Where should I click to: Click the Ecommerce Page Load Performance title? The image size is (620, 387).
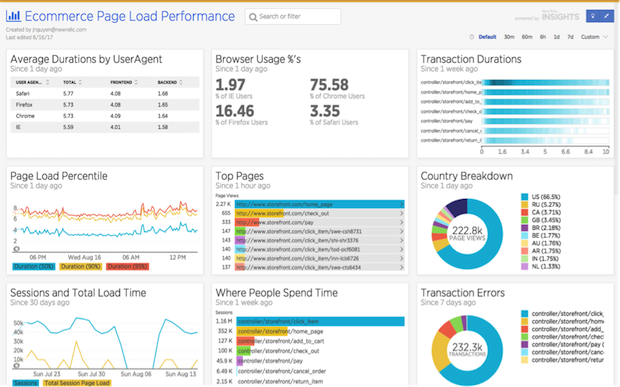pos(130,16)
